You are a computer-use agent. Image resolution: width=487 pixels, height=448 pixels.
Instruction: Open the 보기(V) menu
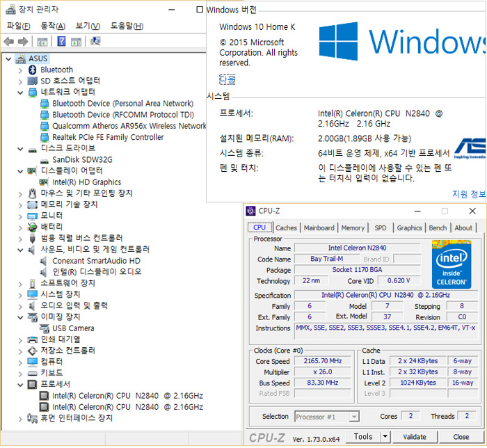click(x=88, y=26)
